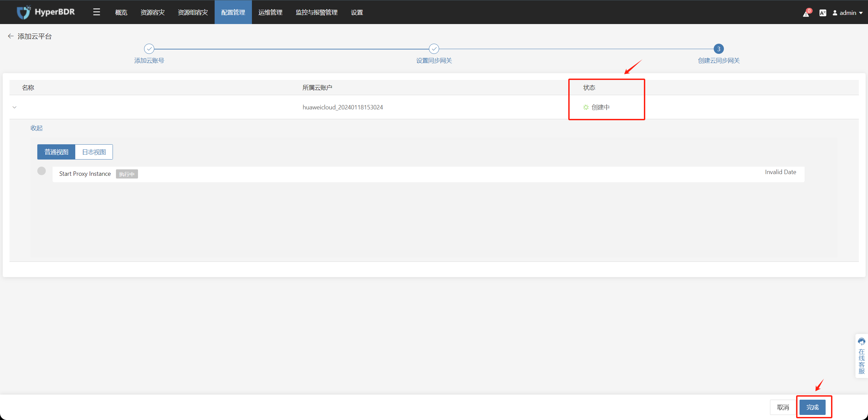Click step 3 创建云同步网关 circle
The image size is (868, 420).
[x=718, y=49]
